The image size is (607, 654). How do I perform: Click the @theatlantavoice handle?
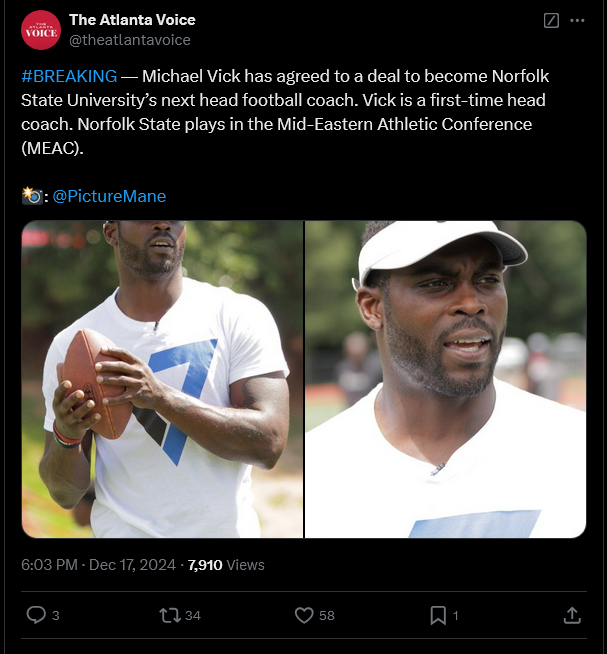(129, 40)
